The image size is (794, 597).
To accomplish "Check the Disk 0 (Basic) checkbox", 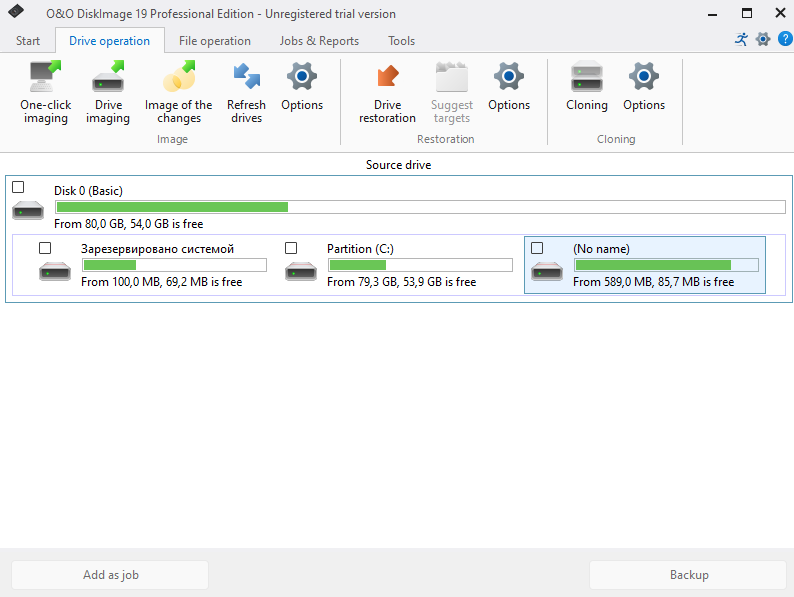I will click(x=18, y=187).
